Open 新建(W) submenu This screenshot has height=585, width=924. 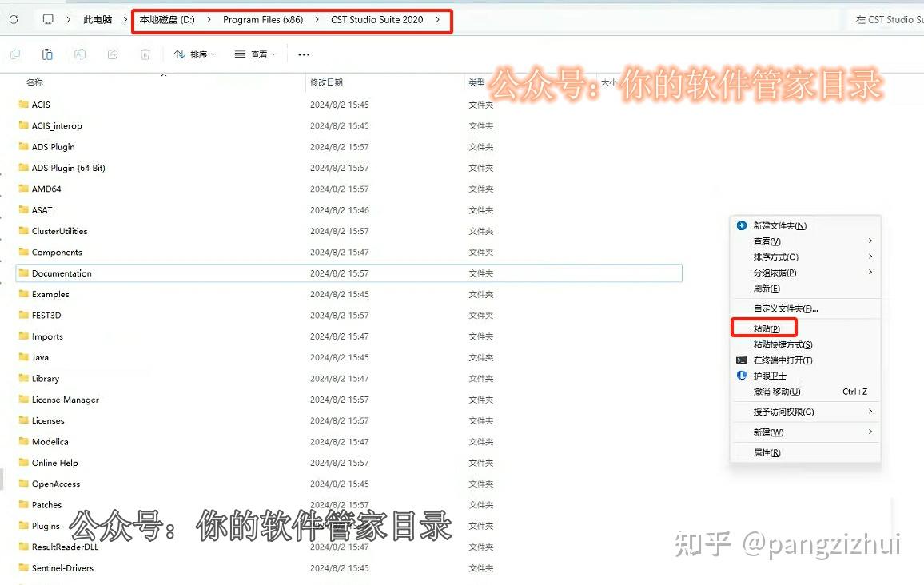tap(805, 432)
